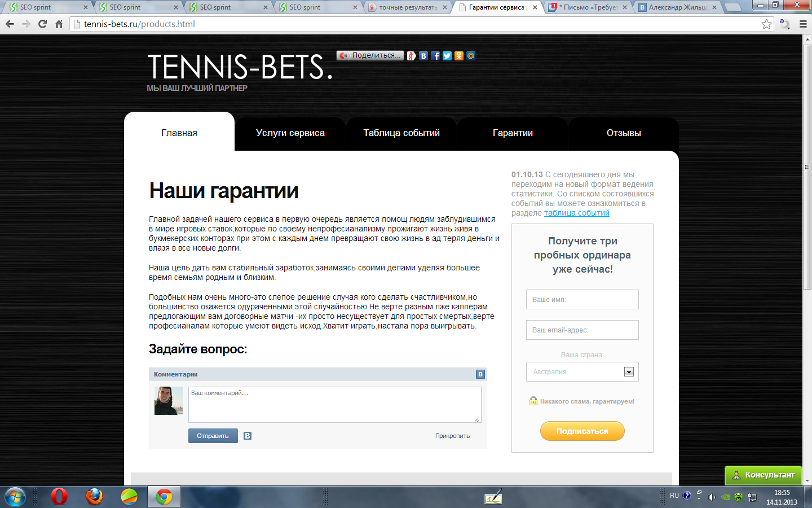812x508 pixels.
Task: Share page via Mail.ru icon
Action: pyautogui.click(x=471, y=56)
